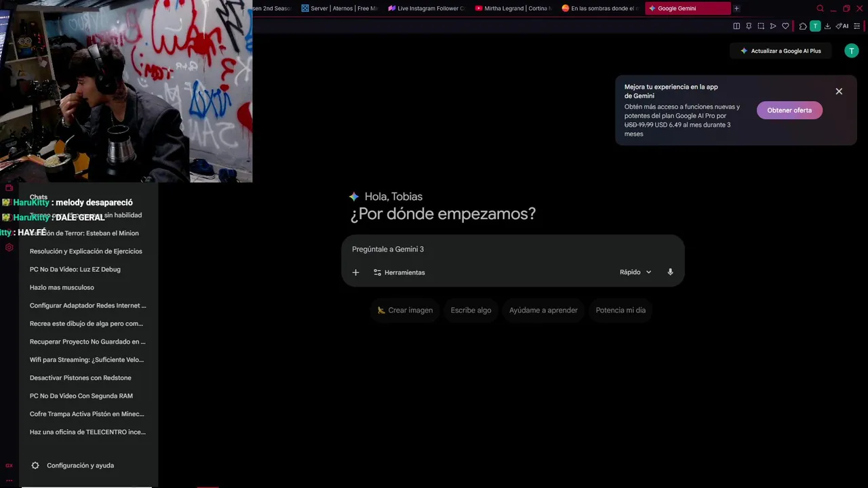The image size is (868, 488).
Task: Open the green T account avatar in Gemini
Action: pyautogui.click(x=852, y=51)
